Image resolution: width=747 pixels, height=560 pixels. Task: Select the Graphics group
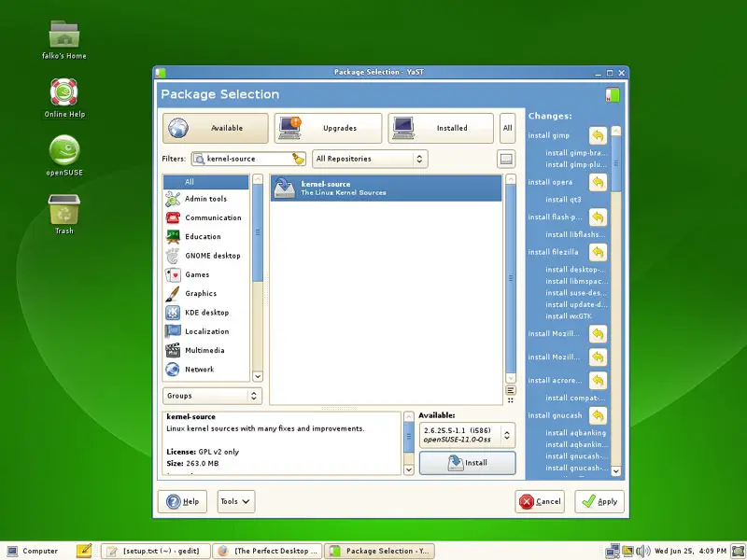pyautogui.click(x=205, y=294)
